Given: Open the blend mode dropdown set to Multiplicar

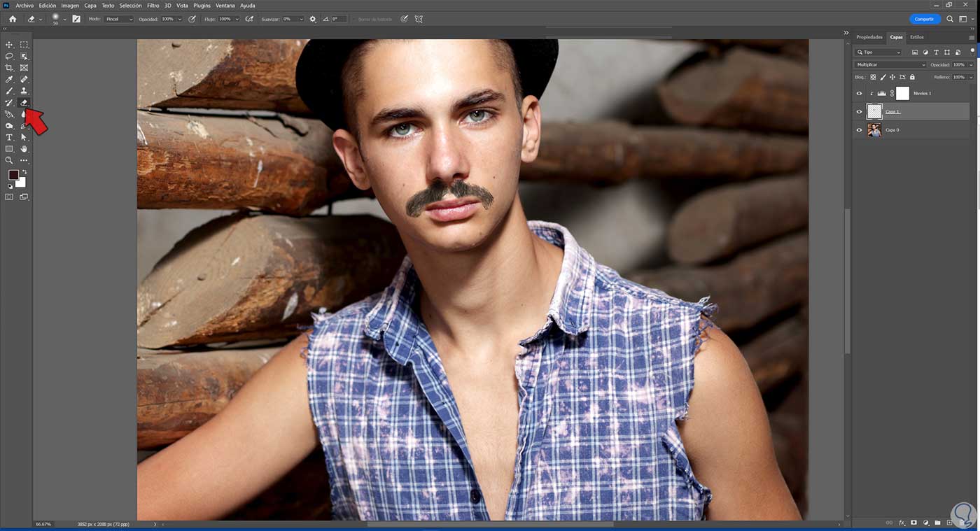Looking at the screenshot, I should click(x=889, y=64).
